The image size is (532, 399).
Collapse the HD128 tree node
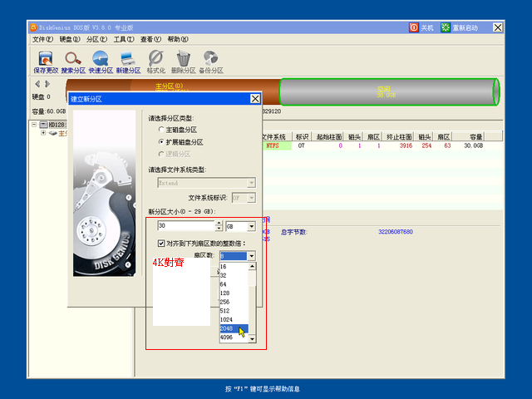point(34,125)
